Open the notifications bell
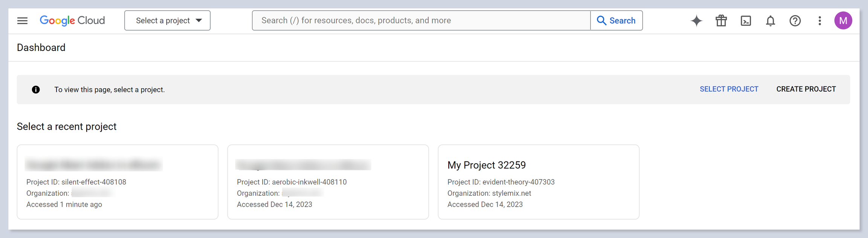Image resolution: width=868 pixels, height=238 pixels. pyautogui.click(x=770, y=21)
